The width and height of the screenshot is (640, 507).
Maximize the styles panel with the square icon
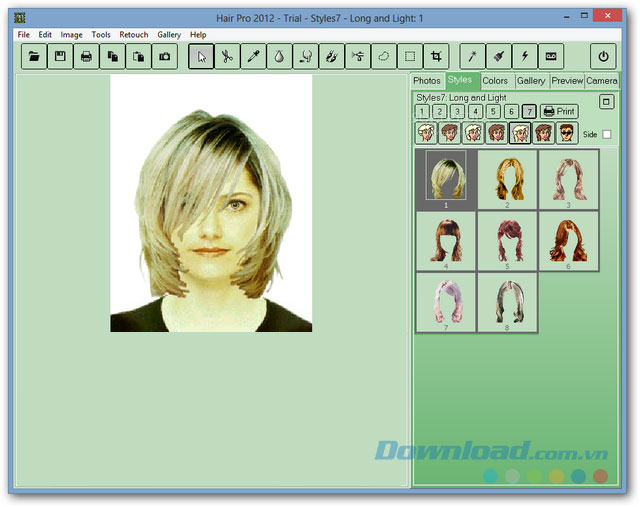coord(606,102)
